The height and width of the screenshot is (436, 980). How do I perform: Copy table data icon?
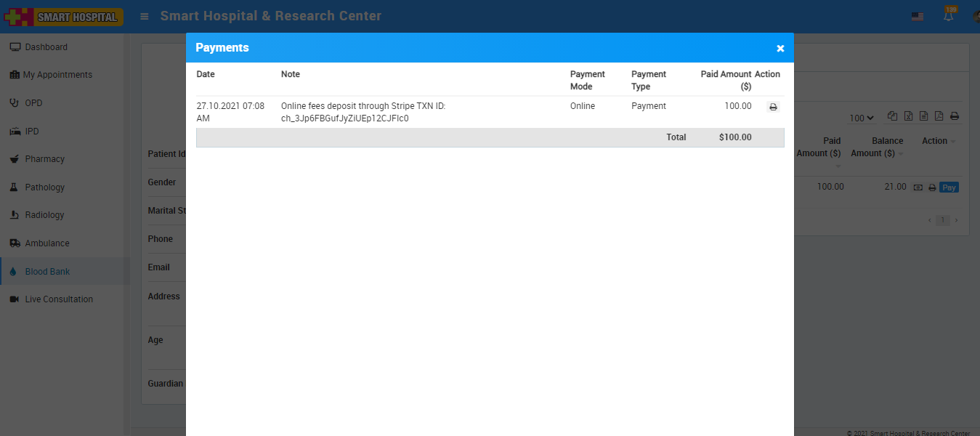tap(892, 116)
